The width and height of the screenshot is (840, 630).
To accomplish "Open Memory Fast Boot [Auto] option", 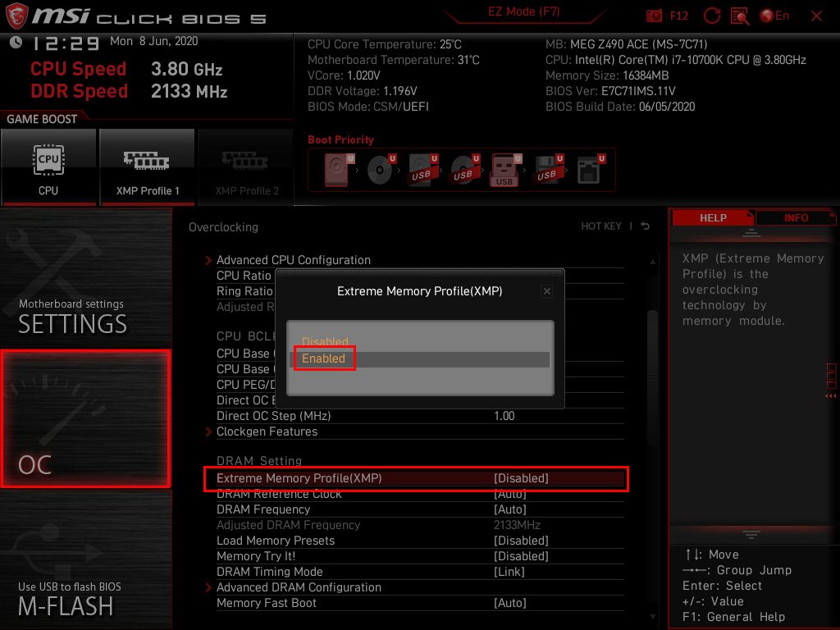I will pos(420,603).
